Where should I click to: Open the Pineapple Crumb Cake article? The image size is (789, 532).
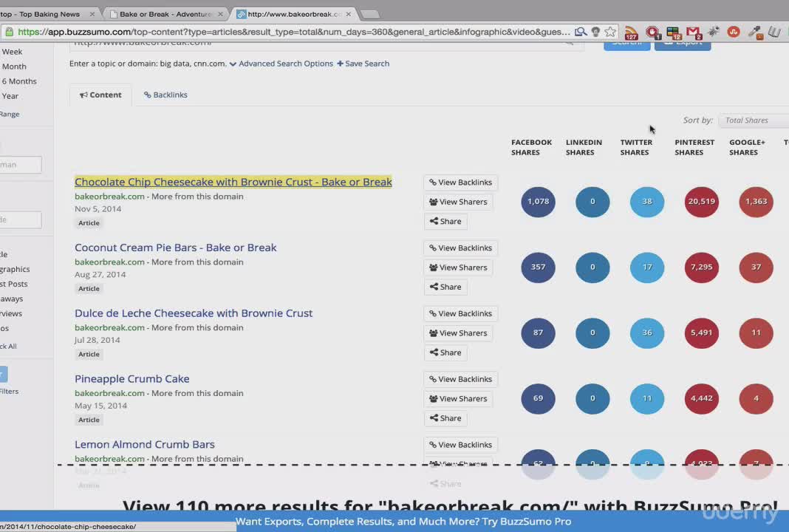(x=131, y=378)
